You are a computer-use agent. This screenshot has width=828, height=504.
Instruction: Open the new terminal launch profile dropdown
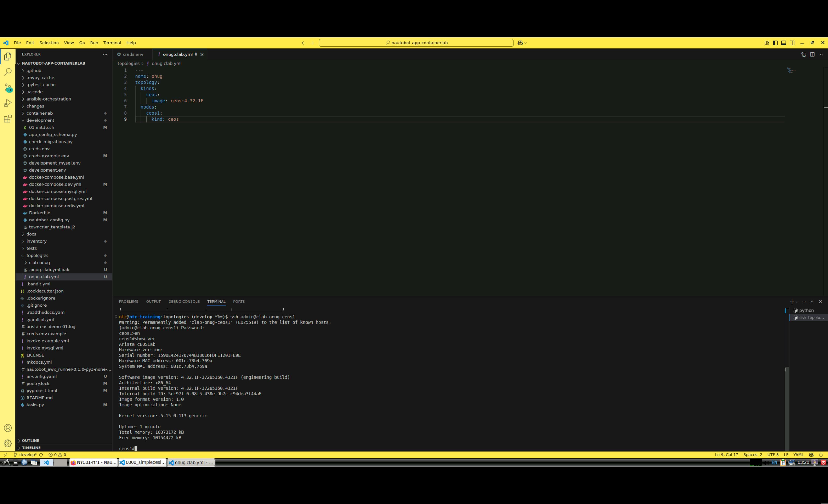click(797, 302)
